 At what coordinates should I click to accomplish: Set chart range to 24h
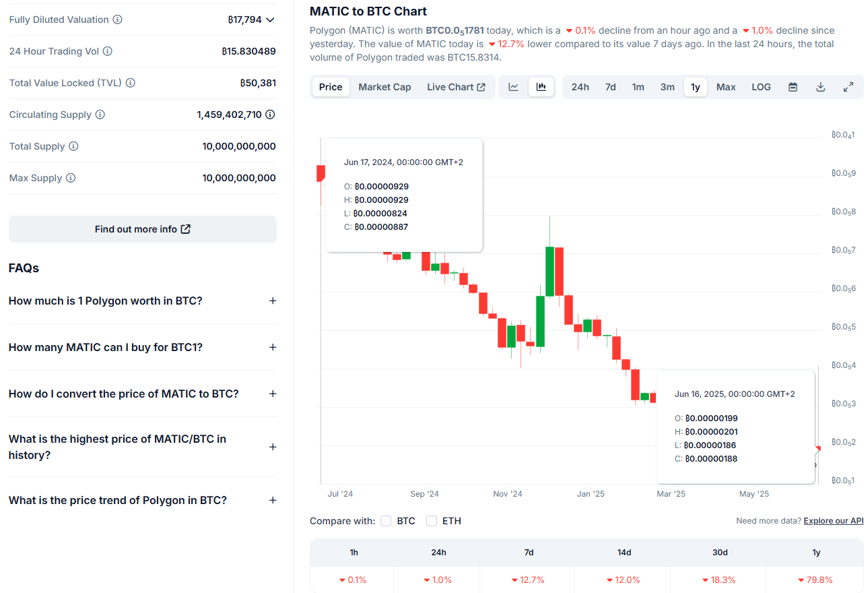click(580, 87)
